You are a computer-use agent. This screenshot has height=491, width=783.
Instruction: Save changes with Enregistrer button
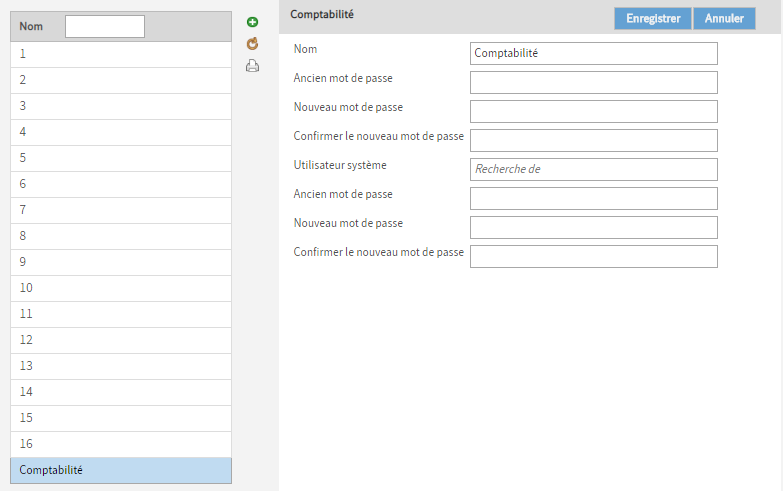click(x=653, y=18)
